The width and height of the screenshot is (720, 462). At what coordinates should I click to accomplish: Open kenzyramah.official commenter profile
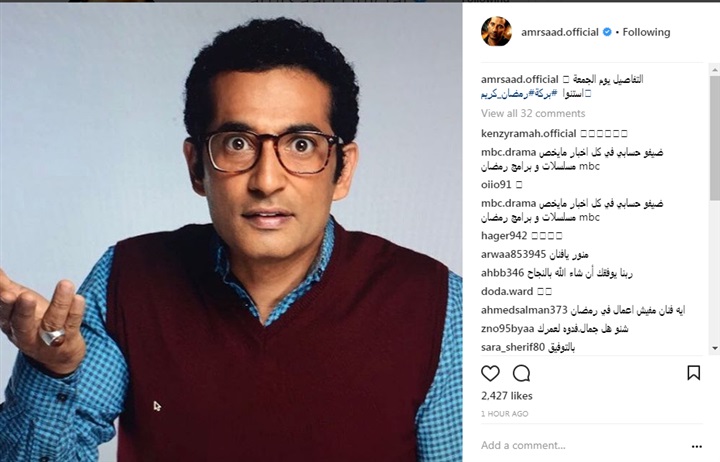click(529, 134)
